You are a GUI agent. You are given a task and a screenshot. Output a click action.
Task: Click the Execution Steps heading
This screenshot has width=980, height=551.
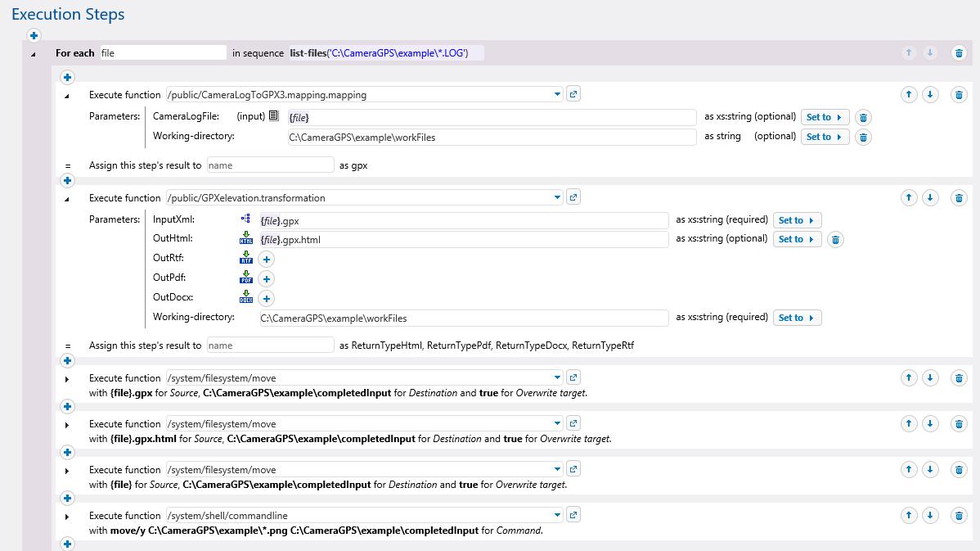(68, 15)
